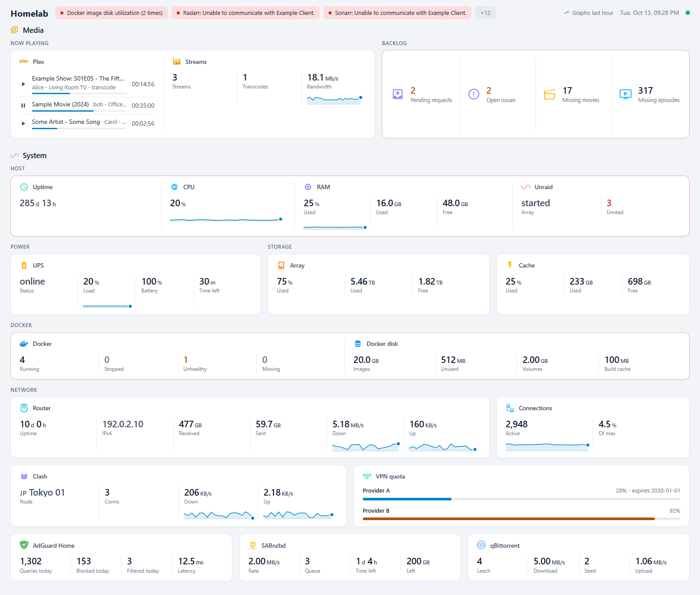
Task: Open the Docker image disk utilization alert
Action: 112,13
